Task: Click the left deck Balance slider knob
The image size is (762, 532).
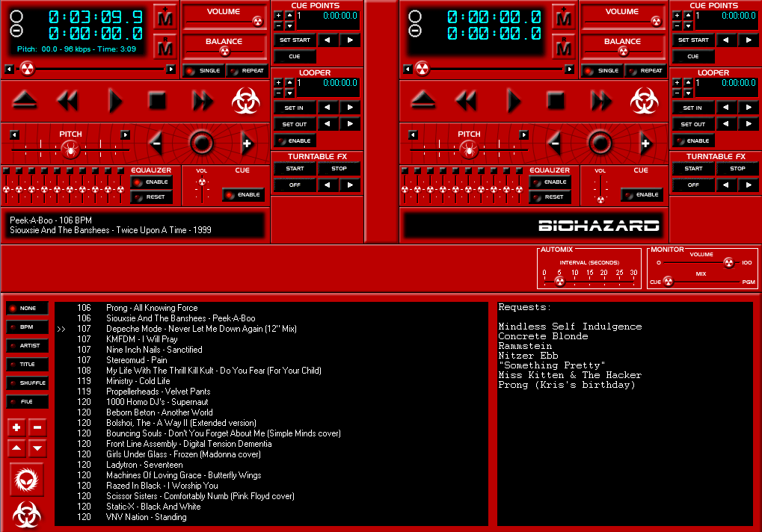Action: pos(224,52)
